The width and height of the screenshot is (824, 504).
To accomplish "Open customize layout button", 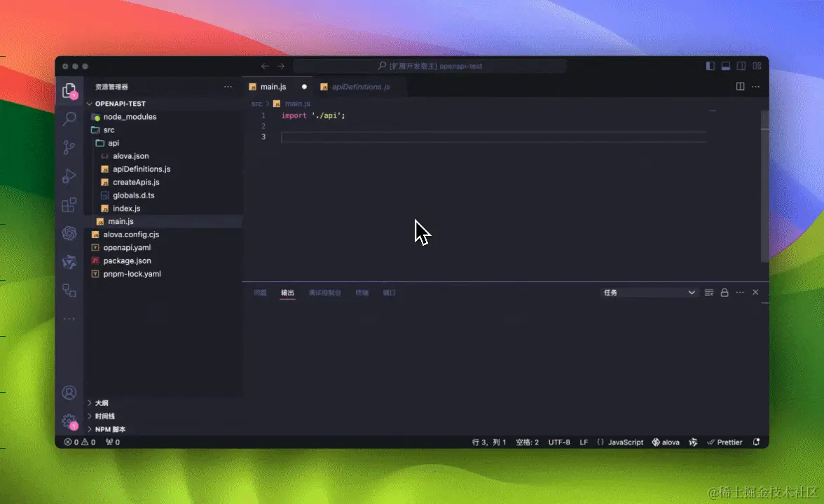I will [x=757, y=66].
